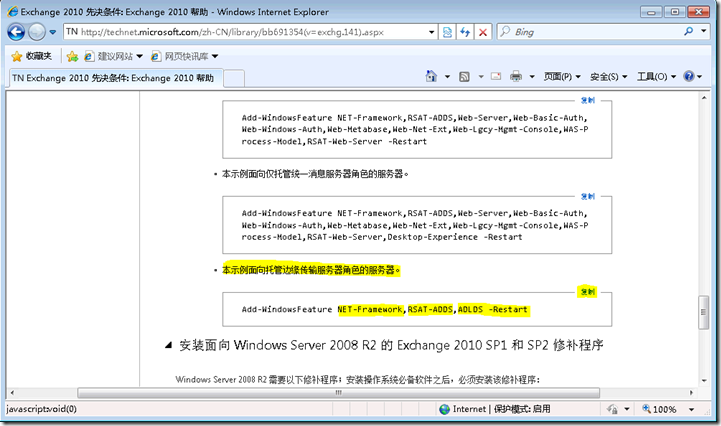Click Add to Favorites Bar star icon
Image resolution: width=721 pixels, height=426 pixels.
(72, 56)
